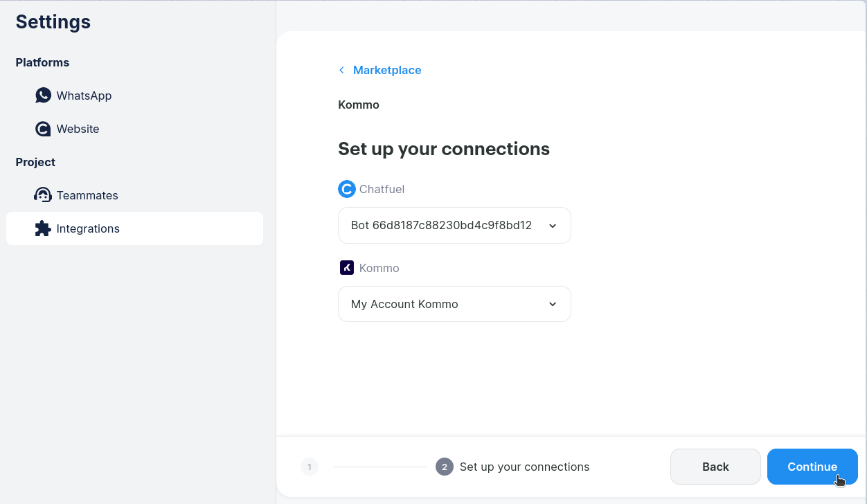Click the WhatsApp logo icon
This screenshot has width=867, height=504.
tap(43, 96)
